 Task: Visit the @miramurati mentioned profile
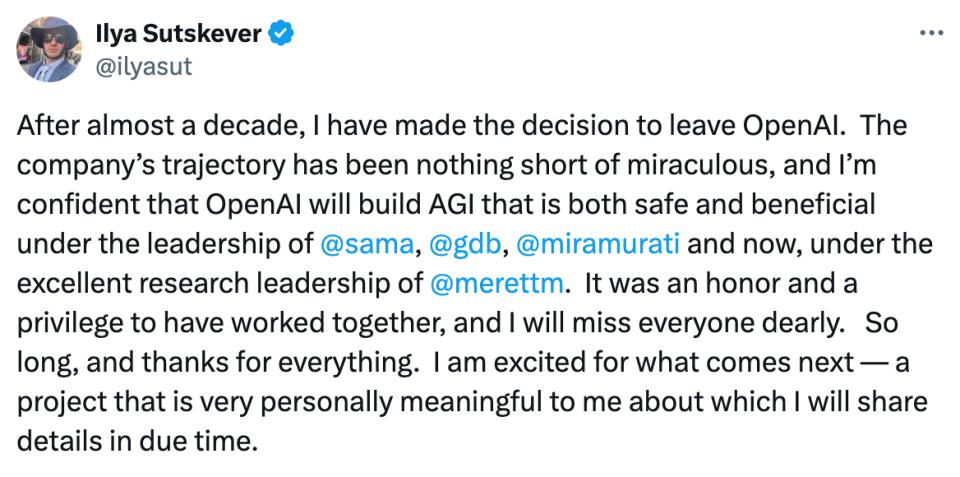[x=598, y=244]
